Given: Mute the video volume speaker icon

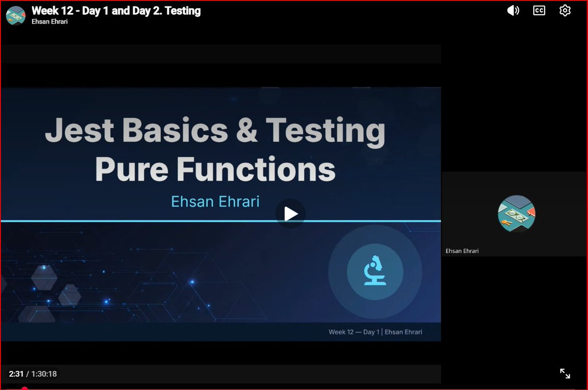Looking at the screenshot, I should point(513,10).
